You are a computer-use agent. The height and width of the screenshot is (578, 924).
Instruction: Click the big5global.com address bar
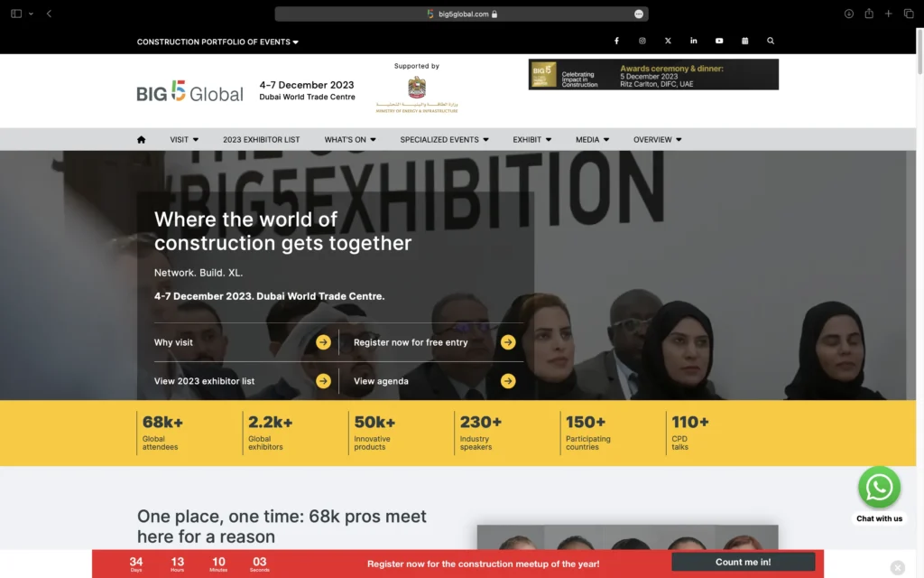coord(461,14)
